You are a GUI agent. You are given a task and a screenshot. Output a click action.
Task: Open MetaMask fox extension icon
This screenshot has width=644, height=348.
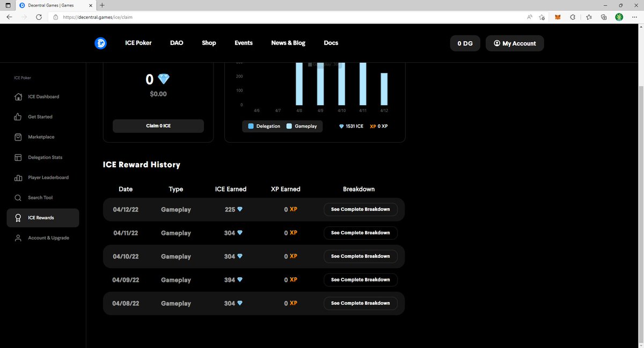point(558,17)
